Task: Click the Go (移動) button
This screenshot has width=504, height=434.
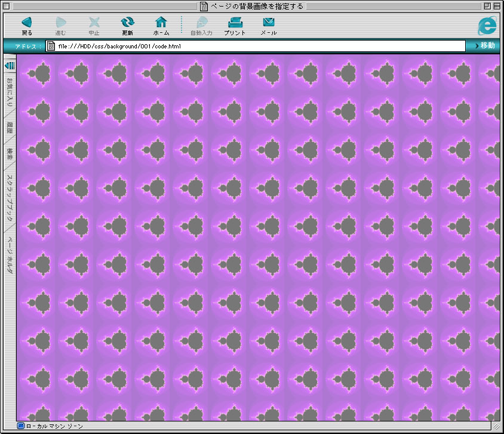Action: point(486,46)
